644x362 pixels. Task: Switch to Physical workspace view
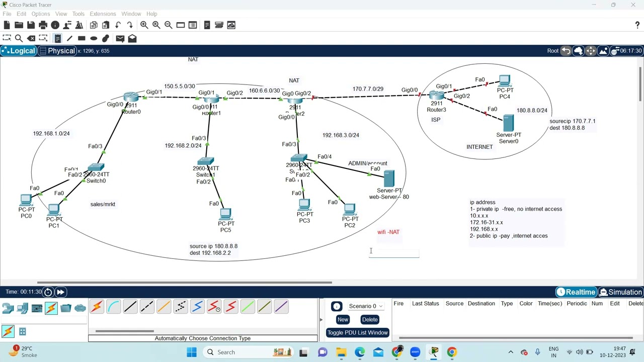coord(57,51)
